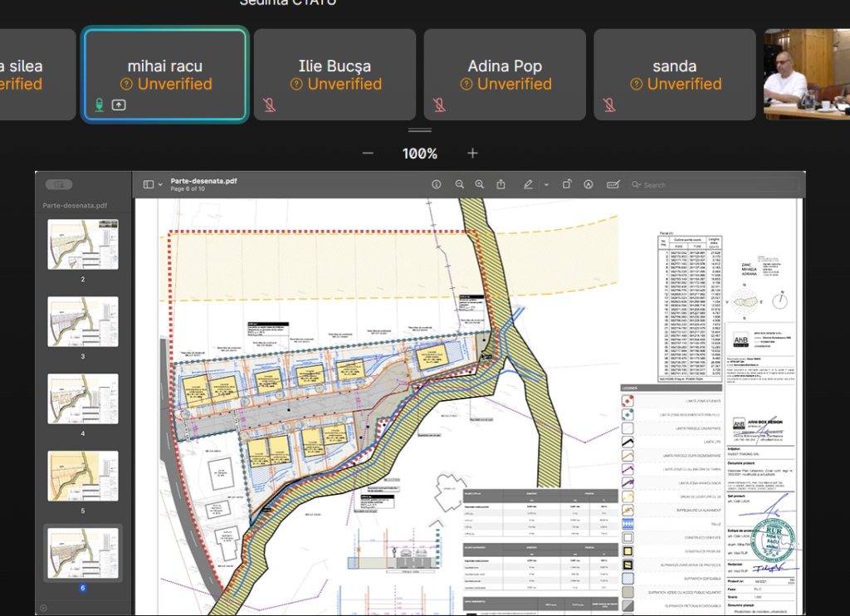Click the zoom out magnifier in Preview toolbar

460,184
